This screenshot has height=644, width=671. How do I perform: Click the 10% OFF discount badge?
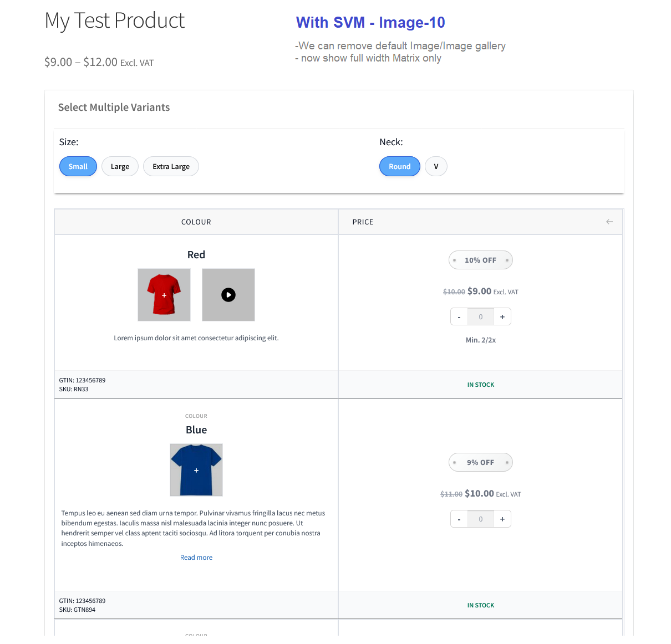pos(480,260)
